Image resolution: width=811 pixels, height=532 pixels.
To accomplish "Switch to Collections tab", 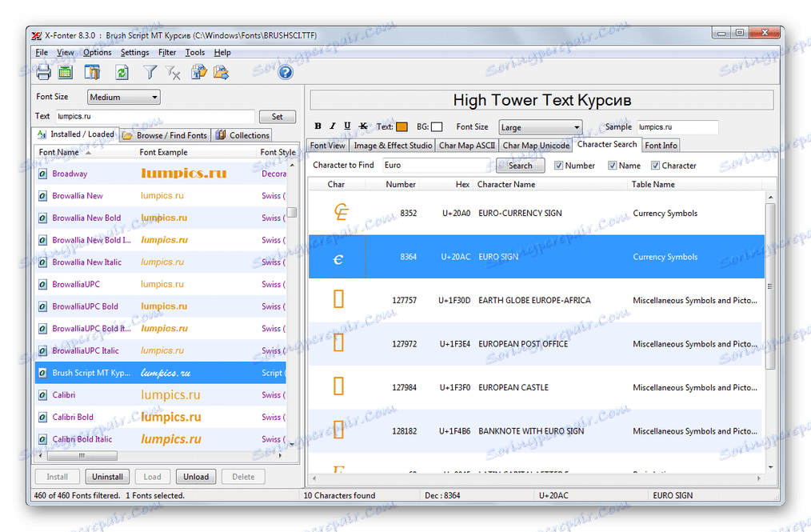I will click(x=242, y=135).
